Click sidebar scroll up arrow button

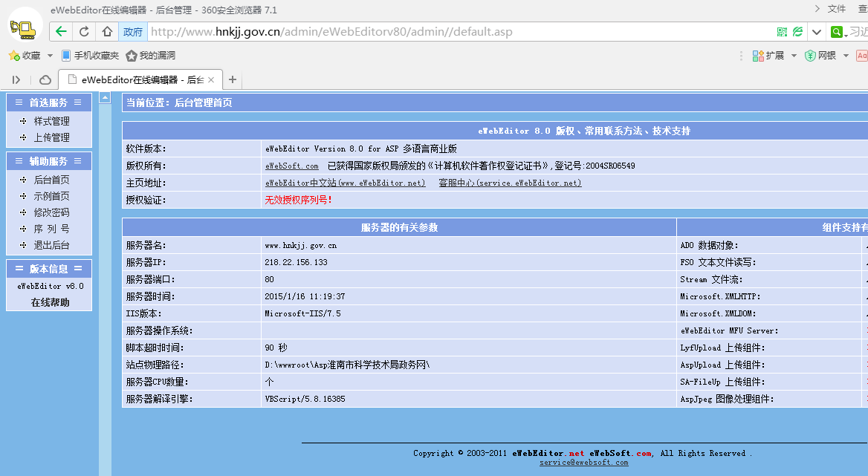(x=105, y=98)
